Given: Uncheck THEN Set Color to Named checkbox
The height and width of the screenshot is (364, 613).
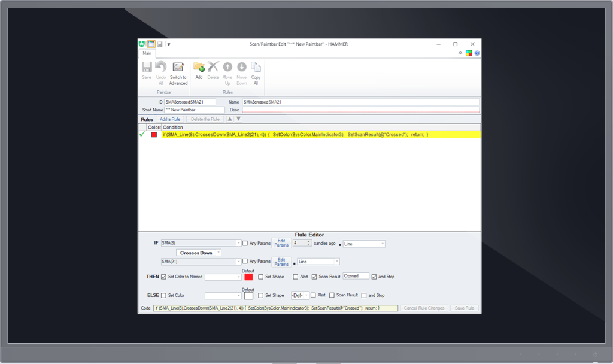Looking at the screenshot, I should [163, 277].
